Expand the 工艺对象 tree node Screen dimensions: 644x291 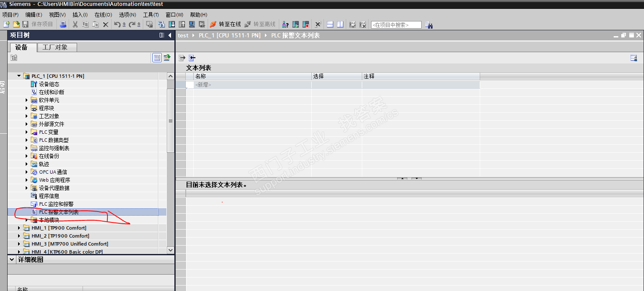(27, 116)
